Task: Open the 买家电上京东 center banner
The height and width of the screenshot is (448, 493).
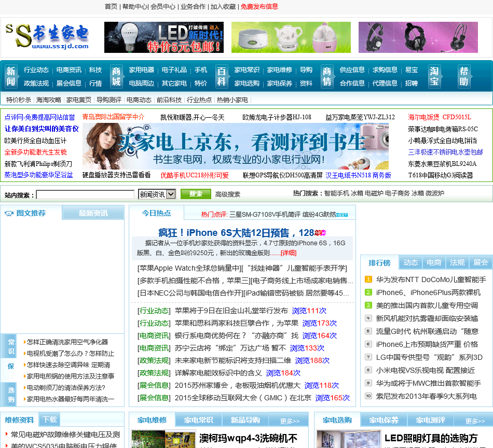Action: click(x=236, y=146)
